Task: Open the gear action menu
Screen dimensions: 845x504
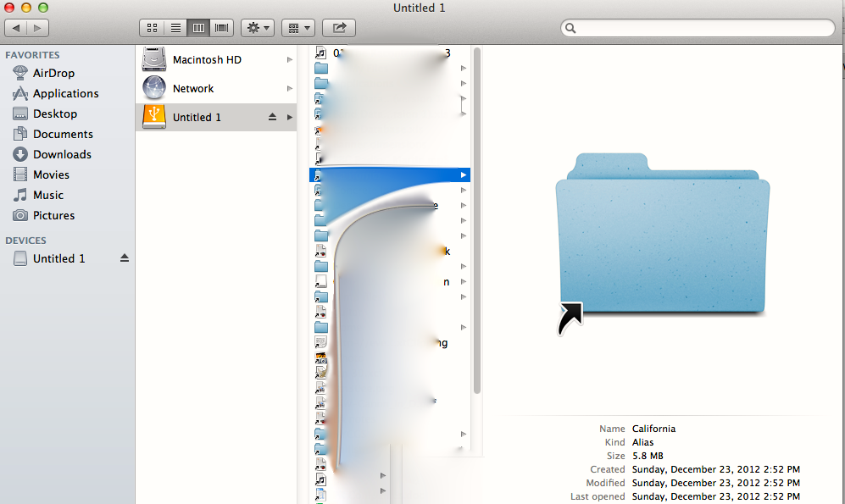Action: coord(256,27)
